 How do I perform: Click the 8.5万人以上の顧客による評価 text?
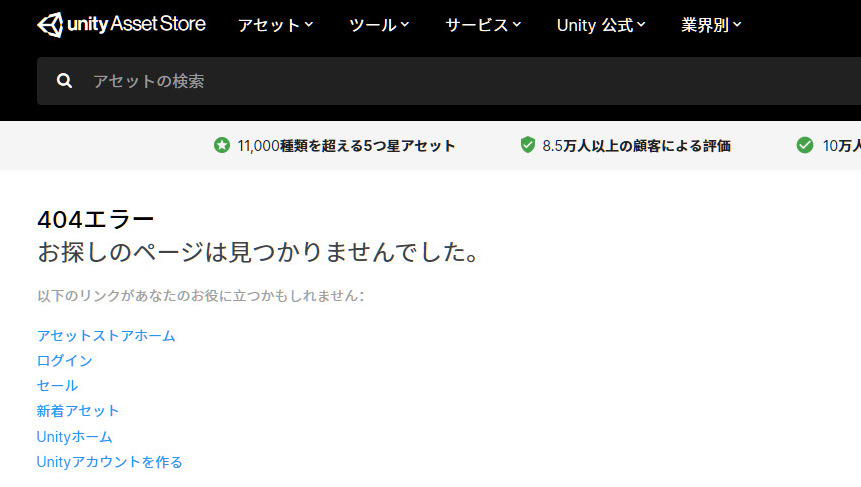pyautogui.click(x=636, y=145)
